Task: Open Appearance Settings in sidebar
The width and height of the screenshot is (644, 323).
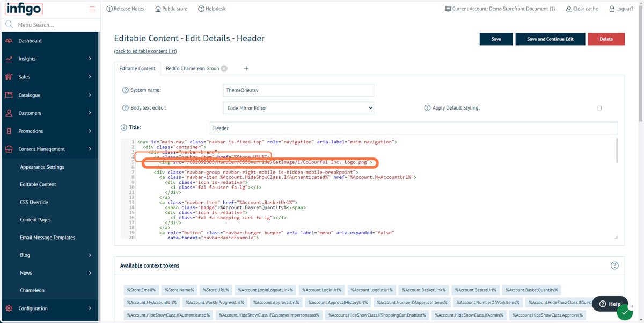Action: click(x=42, y=167)
